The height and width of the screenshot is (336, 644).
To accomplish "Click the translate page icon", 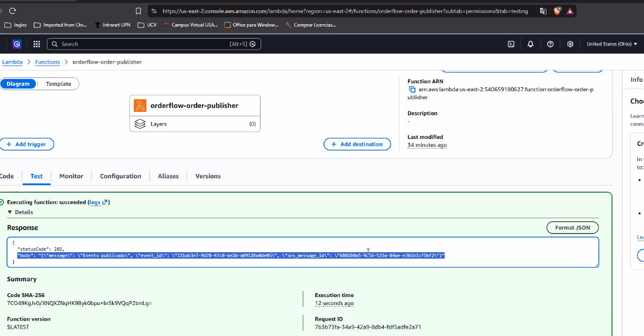I will (543, 11).
